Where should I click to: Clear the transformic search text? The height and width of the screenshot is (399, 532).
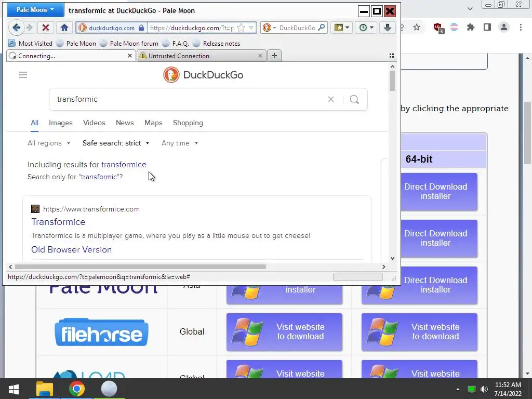click(x=331, y=99)
